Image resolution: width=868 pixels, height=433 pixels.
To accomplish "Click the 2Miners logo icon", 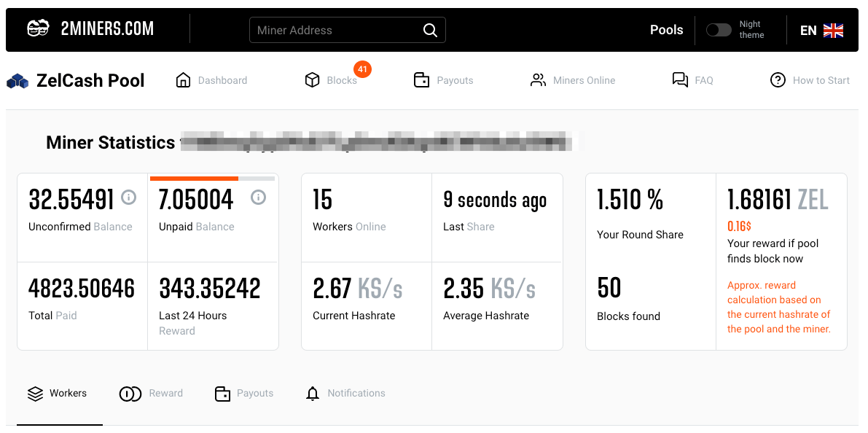I will (38, 29).
